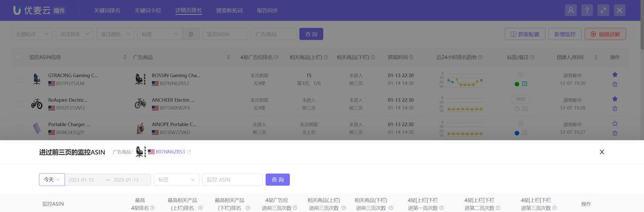Sort by 监控ASIN信息 column arrows
Image resolution: width=644 pixels, height=212 pixels.
tap(125, 57)
